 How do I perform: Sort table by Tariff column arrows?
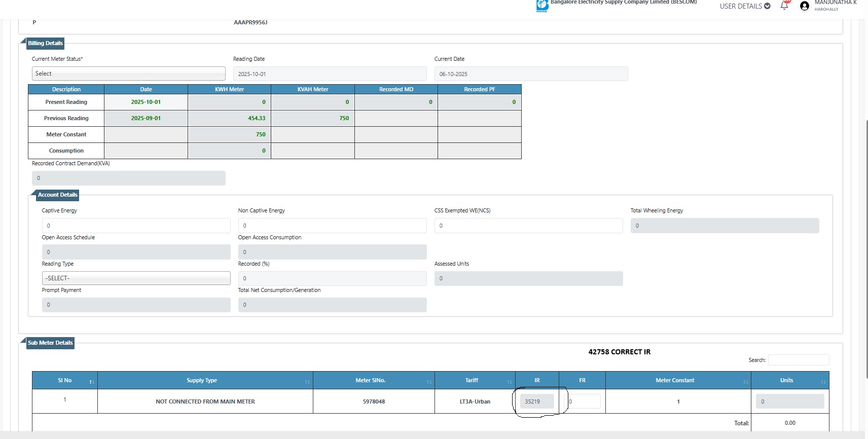point(509,381)
